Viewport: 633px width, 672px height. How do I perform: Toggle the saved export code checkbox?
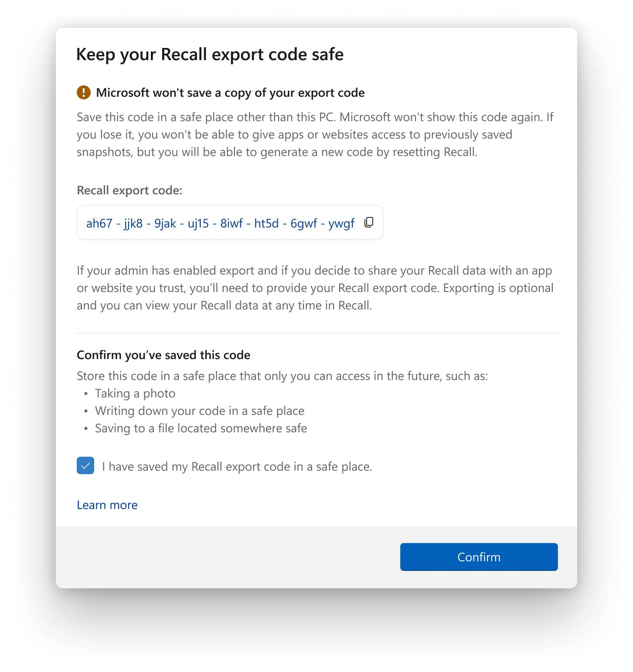click(85, 465)
